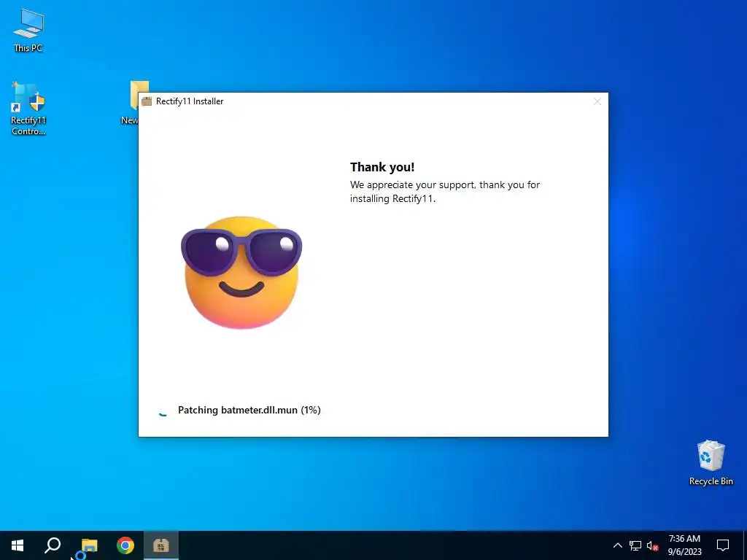Image resolution: width=747 pixels, height=560 pixels.
Task: Click the Rectify11 Installer window title
Action: [x=190, y=101]
